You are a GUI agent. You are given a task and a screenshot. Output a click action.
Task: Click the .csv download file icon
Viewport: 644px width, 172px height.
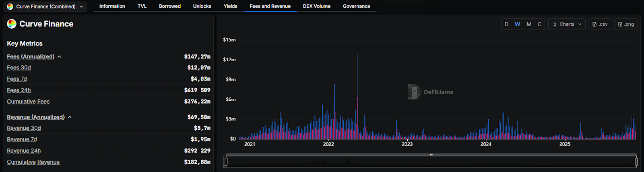coord(594,24)
